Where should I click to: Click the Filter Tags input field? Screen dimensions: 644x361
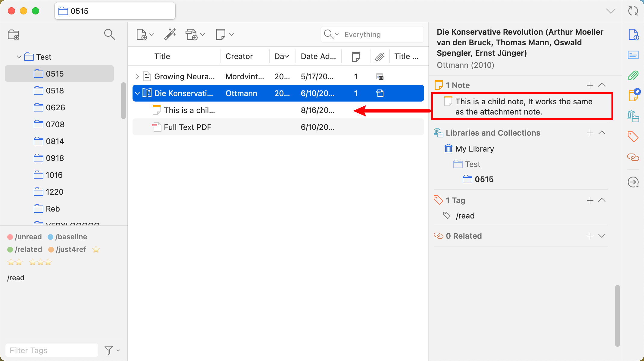(x=52, y=350)
